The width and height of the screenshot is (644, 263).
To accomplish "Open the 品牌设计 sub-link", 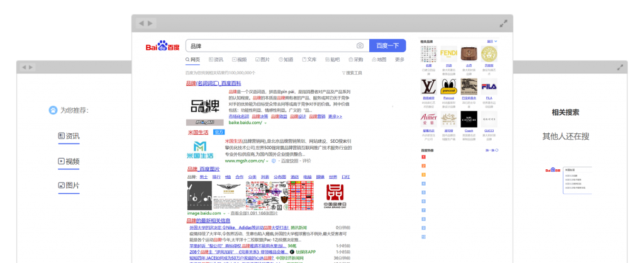I will click(x=298, y=116).
